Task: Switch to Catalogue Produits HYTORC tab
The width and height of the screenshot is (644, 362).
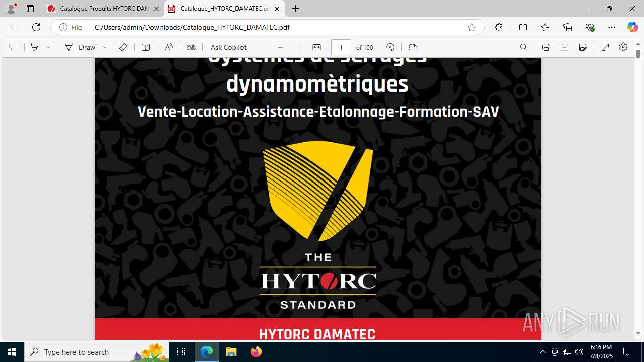Action: (x=104, y=9)
